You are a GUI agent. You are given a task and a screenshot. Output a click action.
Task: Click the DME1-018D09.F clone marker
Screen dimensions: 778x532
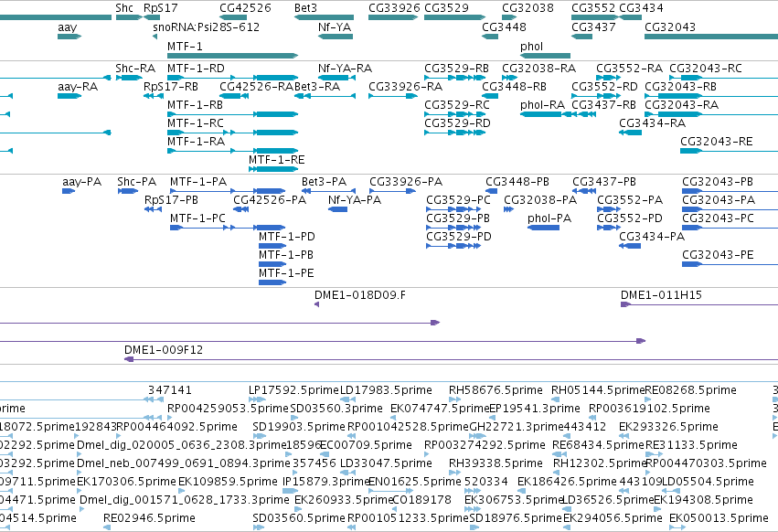click(316, 304)
